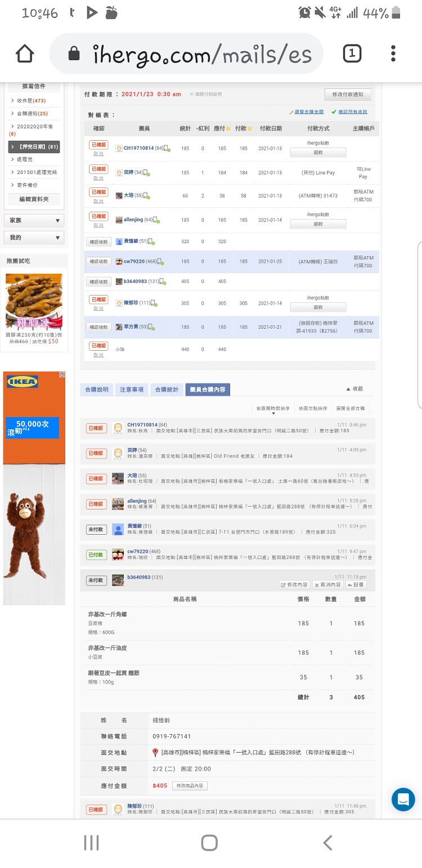Image resolution: width=422 pixels, height=868 pixels.
Task: Open the 合購通知 (25) folder
Action: (x=33, y=114)
